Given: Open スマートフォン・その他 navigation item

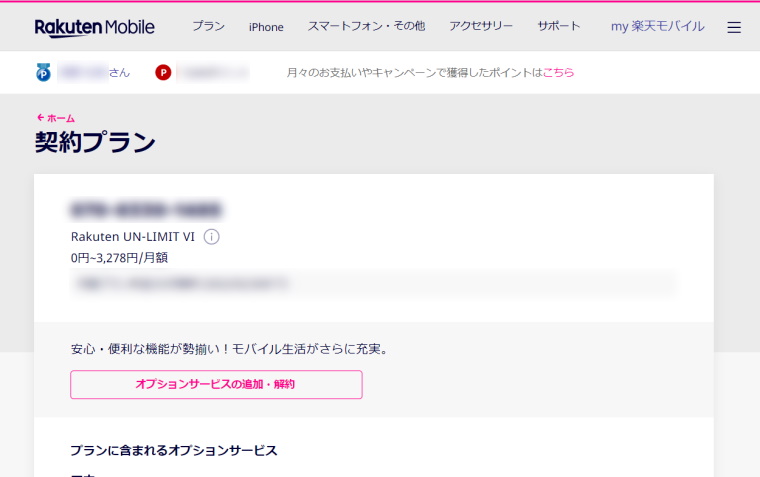Looking at the screenshot, I should pos(366,27).
